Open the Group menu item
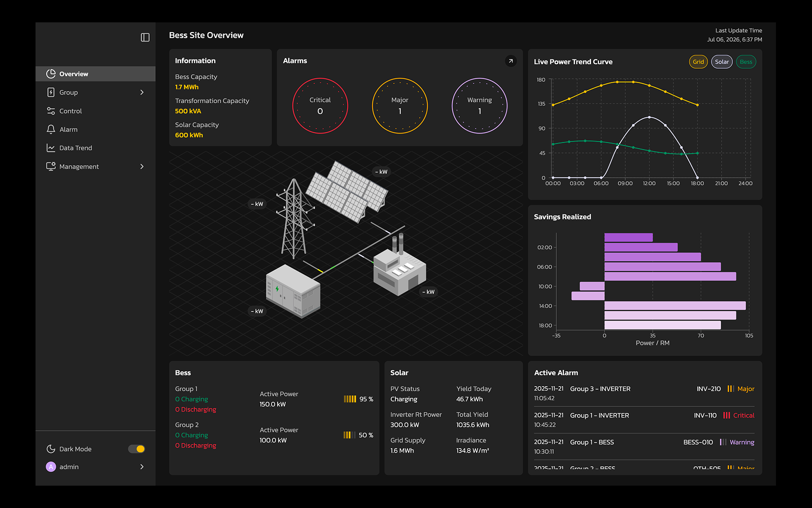 [95, 92]
